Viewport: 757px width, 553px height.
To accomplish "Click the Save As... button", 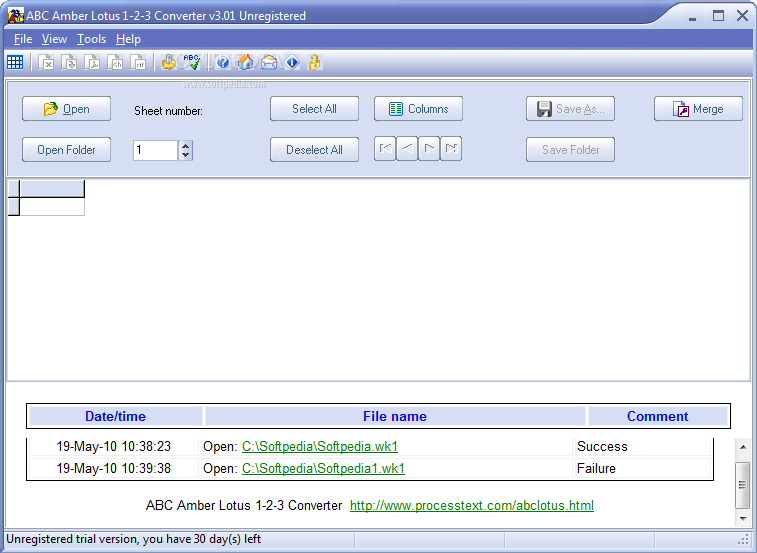I will coord(570,109).
